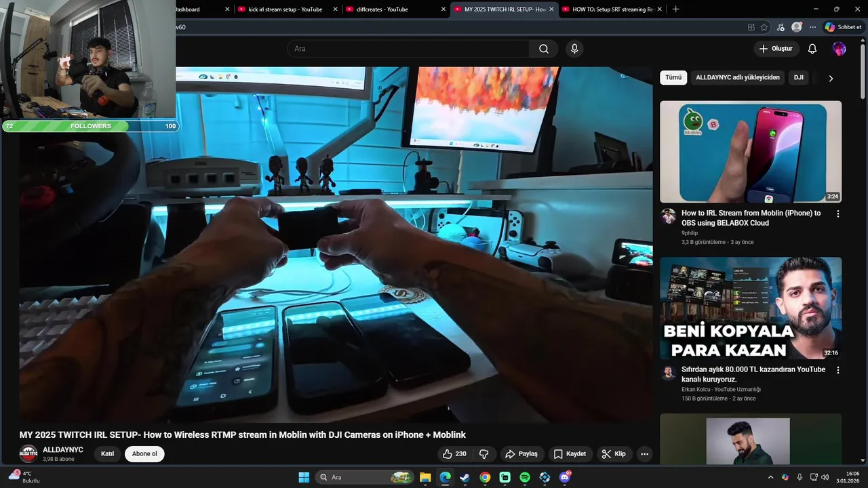Open the weather widget 4°C Bulutlu
868x488 pixels.
[24, 477]
